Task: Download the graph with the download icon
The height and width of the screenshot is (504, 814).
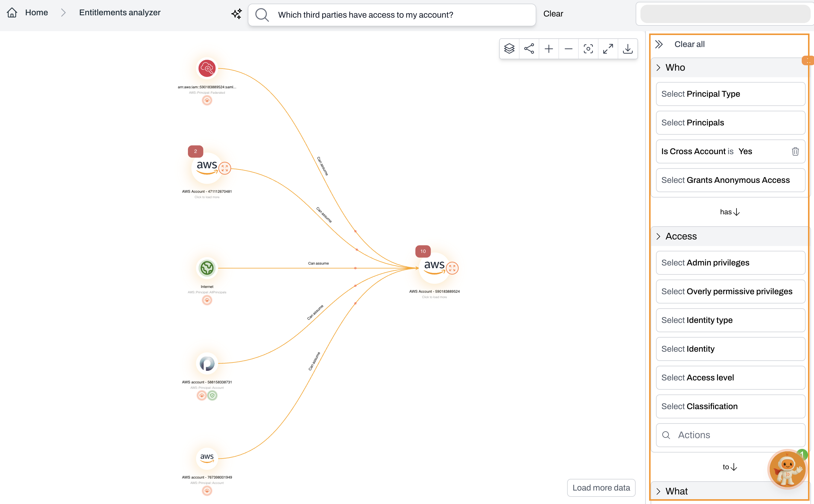Action: pos(628,49)
